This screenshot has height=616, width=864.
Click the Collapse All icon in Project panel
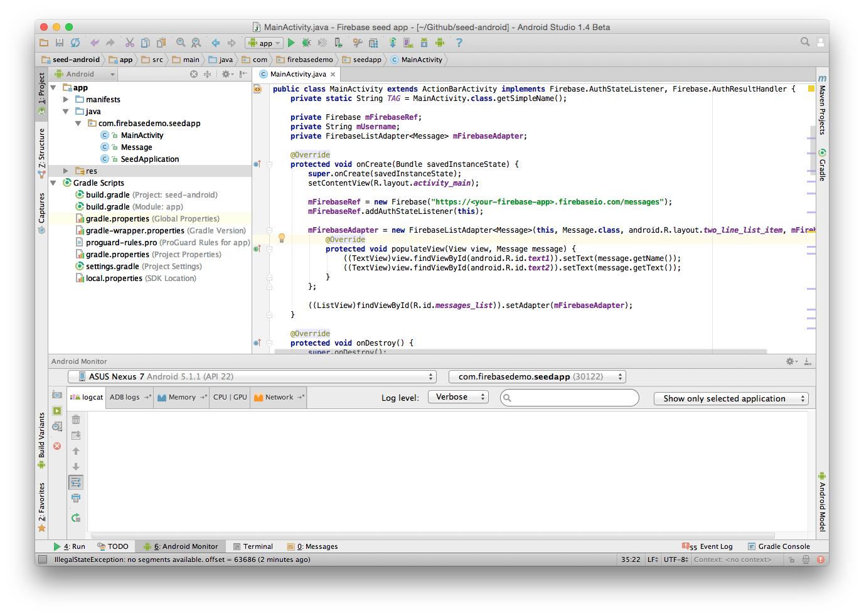pyautogui.click(x=207, y=74)
